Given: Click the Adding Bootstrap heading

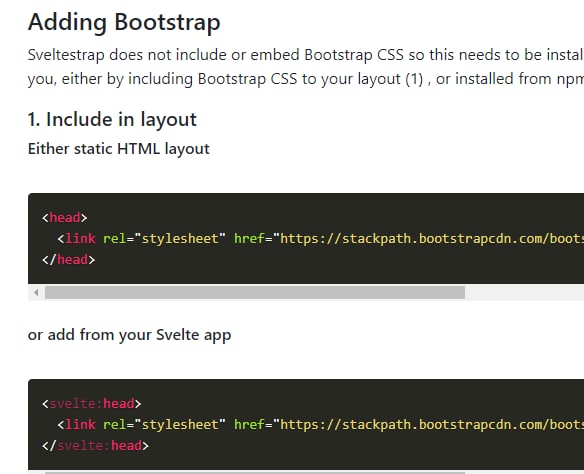Looking at the screenshot, I should pyautogui.click(x=124, y=23).
